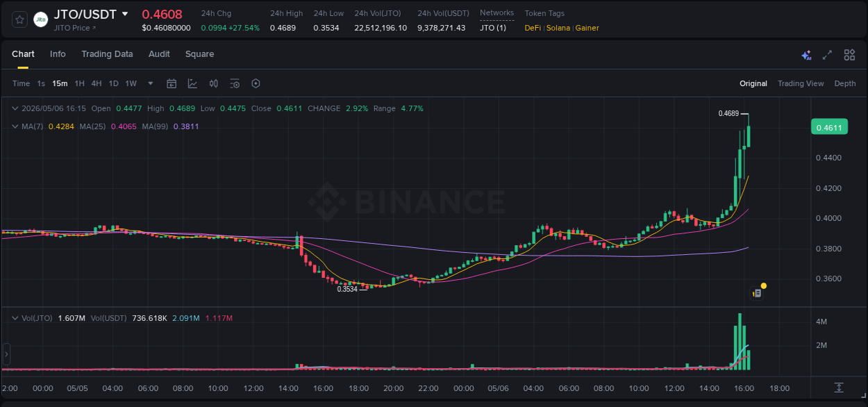The width and height of the screenshot is (868, 407).
Task: Switch to the Chart tab
Action: click(x=23, y=54)
